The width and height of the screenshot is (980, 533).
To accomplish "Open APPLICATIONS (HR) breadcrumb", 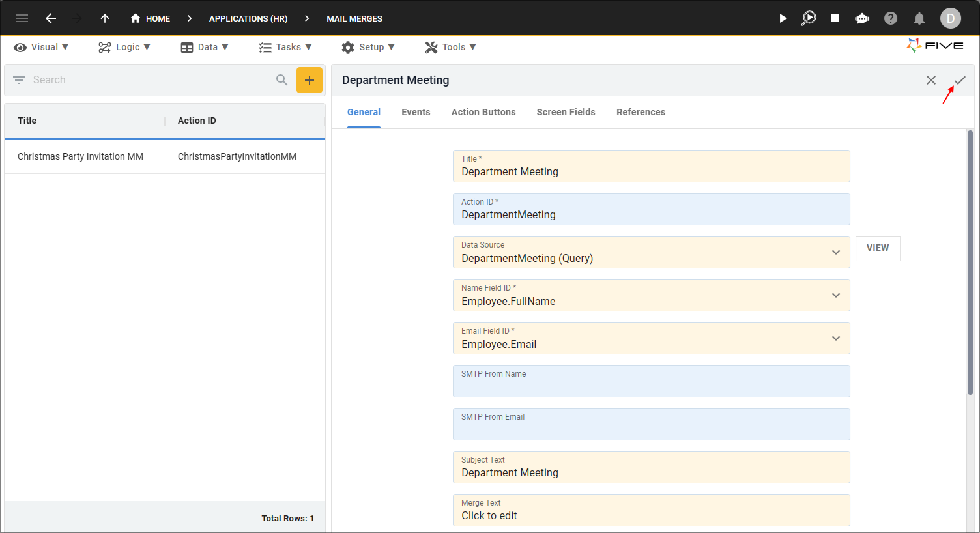I will click(x=248, y=18).
